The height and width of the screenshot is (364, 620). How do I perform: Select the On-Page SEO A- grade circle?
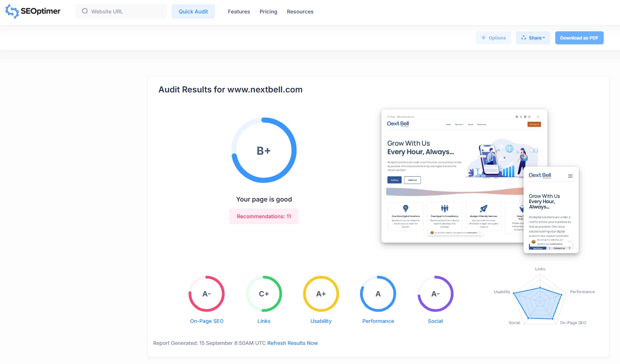pos(207,294)
